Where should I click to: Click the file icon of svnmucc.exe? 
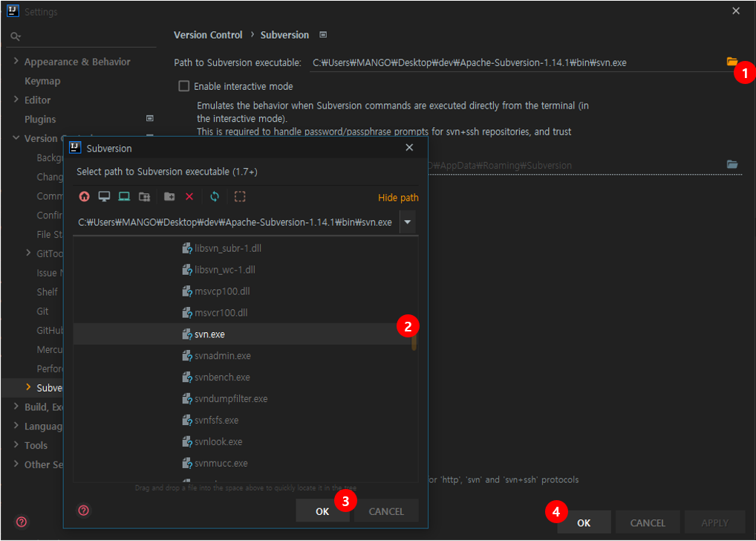(187, 463)
